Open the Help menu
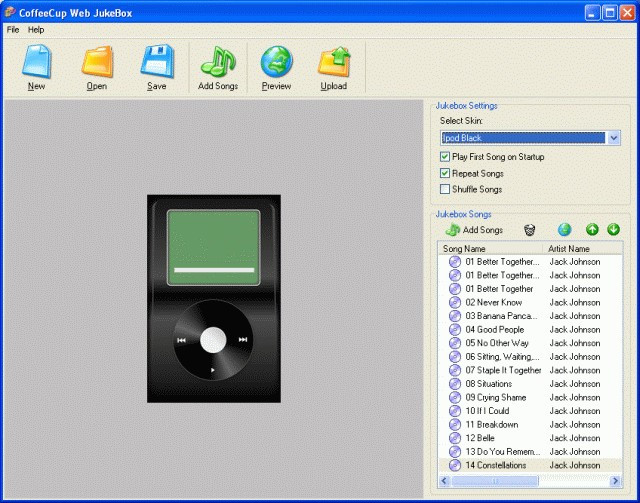 click(x=36, y=30)
